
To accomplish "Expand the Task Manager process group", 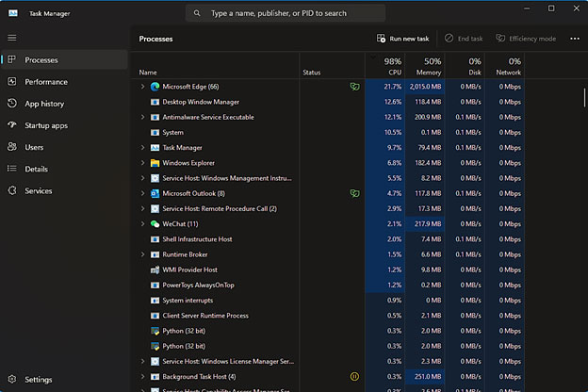I will pos(142,148).
